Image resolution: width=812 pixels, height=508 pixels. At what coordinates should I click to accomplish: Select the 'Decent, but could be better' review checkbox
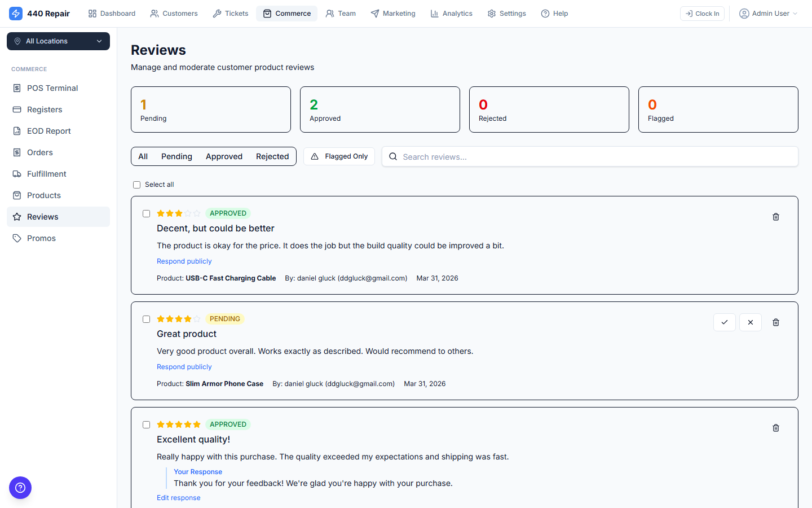tap(147, 213)
